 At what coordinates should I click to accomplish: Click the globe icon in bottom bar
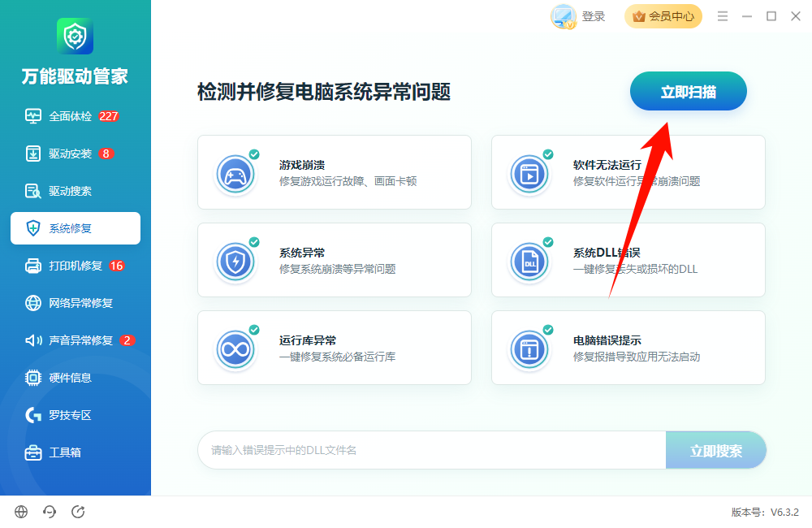[x=21, y=512]
